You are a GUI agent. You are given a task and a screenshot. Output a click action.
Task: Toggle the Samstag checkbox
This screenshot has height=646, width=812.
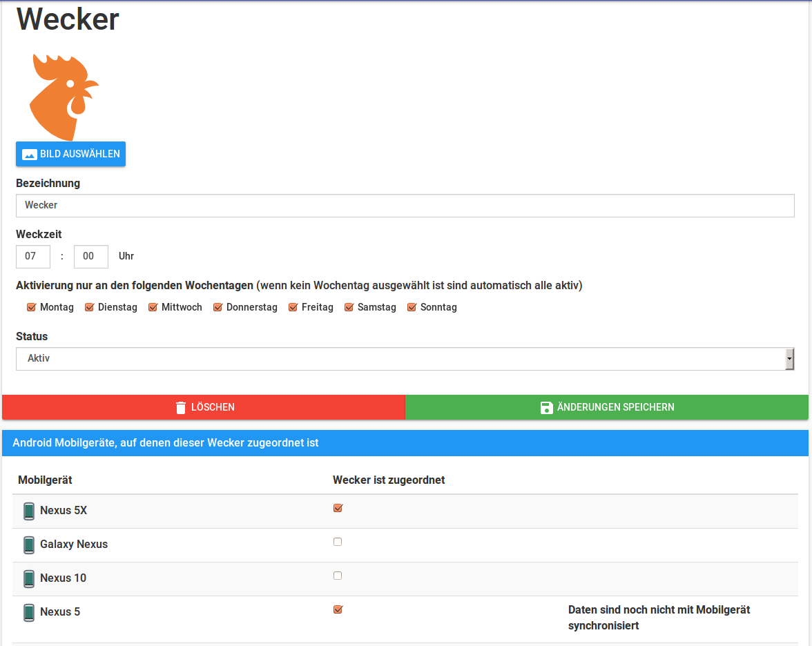click(349, 307)
